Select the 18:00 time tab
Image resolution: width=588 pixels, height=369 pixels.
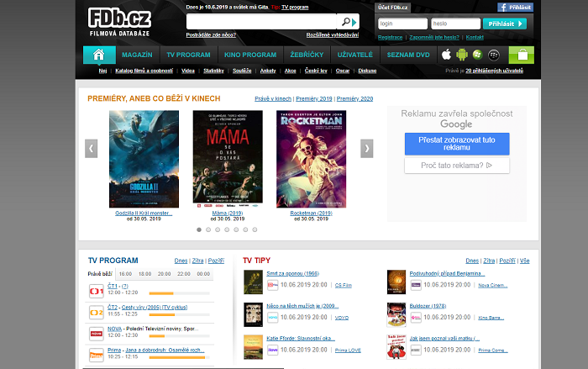click(144, 273)
